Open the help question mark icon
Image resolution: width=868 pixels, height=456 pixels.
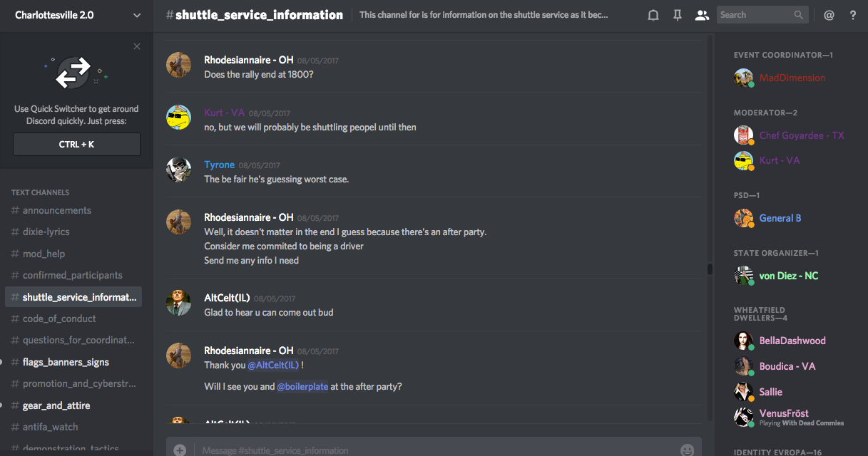(853, 15)
